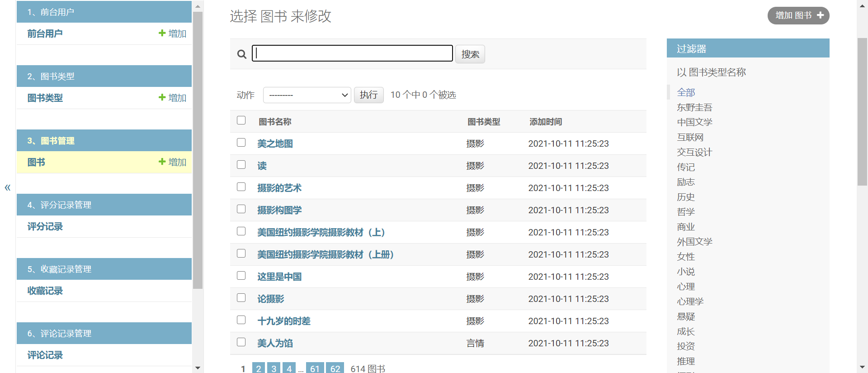Image resolution: width=868 pixels, height=373 pixels.
Task: Go to page 62
Action: 335,368
